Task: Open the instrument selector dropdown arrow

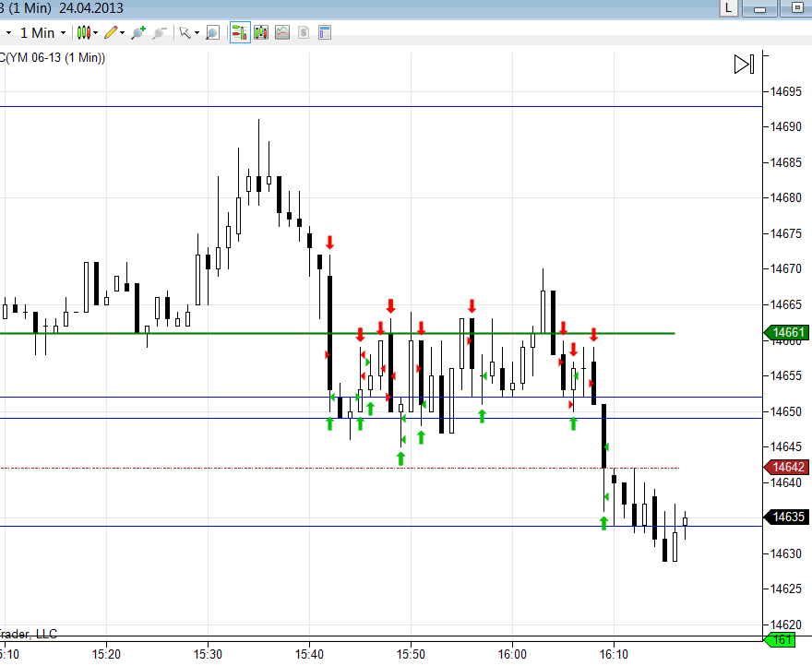Action: coord(9,33)
